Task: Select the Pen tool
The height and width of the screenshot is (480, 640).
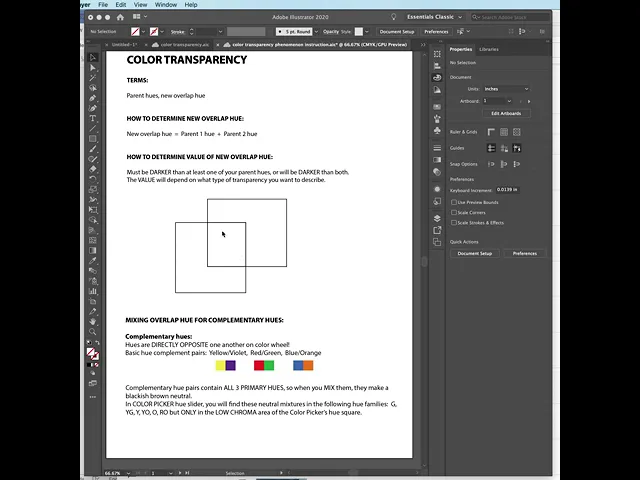Action: (93, 98)
